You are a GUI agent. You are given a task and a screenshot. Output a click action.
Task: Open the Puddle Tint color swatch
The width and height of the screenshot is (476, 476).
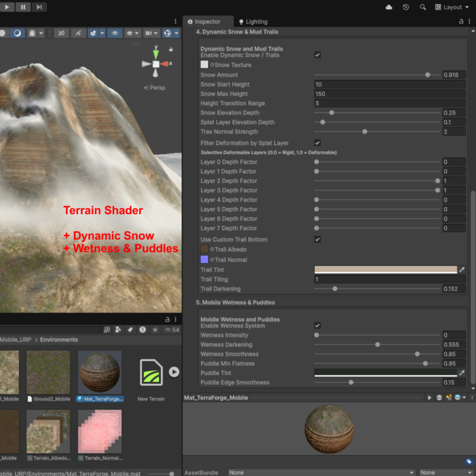coord(386,373)
